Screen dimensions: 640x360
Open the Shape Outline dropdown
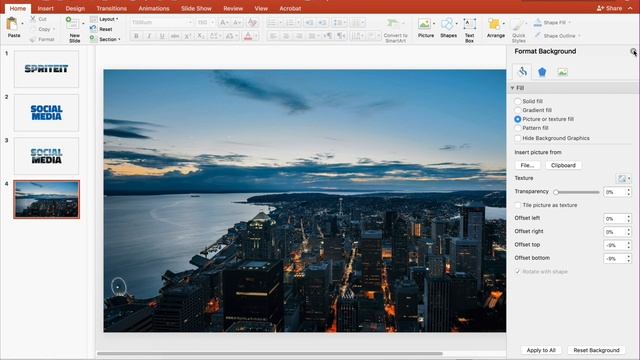coord(558,36)
